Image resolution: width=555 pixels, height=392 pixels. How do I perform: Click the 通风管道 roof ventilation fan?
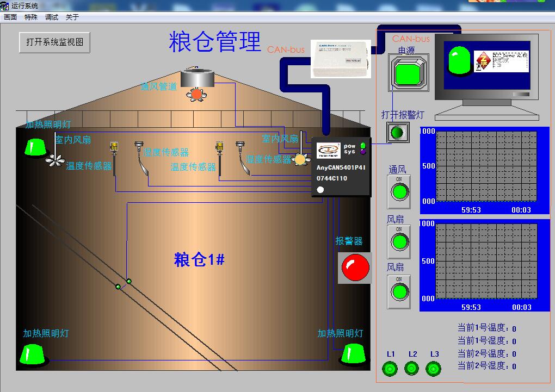197,94
